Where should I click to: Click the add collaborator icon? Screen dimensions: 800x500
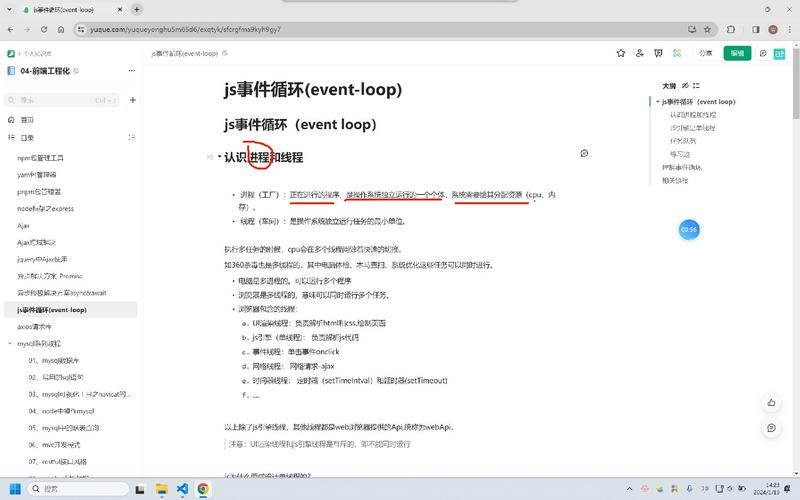coord(639,53)
